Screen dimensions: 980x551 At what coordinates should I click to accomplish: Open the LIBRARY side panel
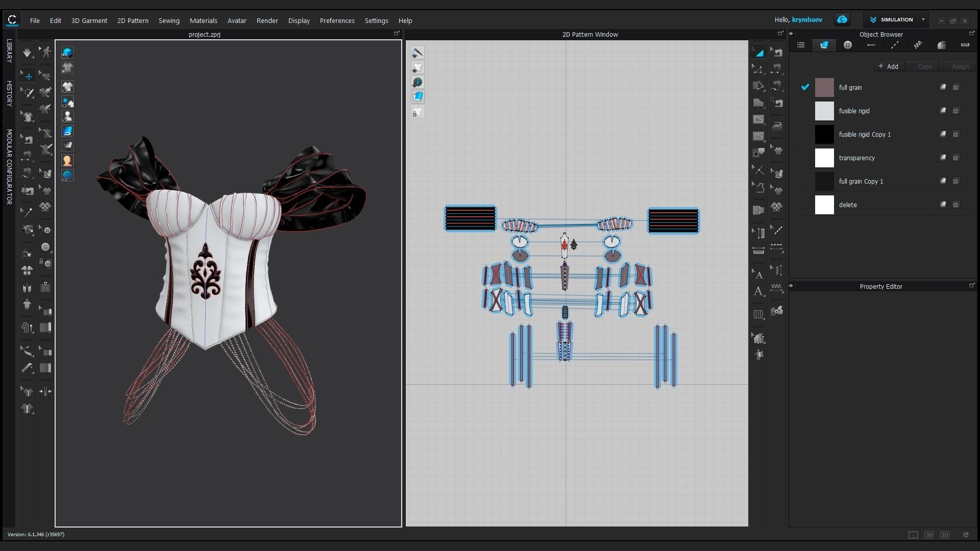coord(9,51)
